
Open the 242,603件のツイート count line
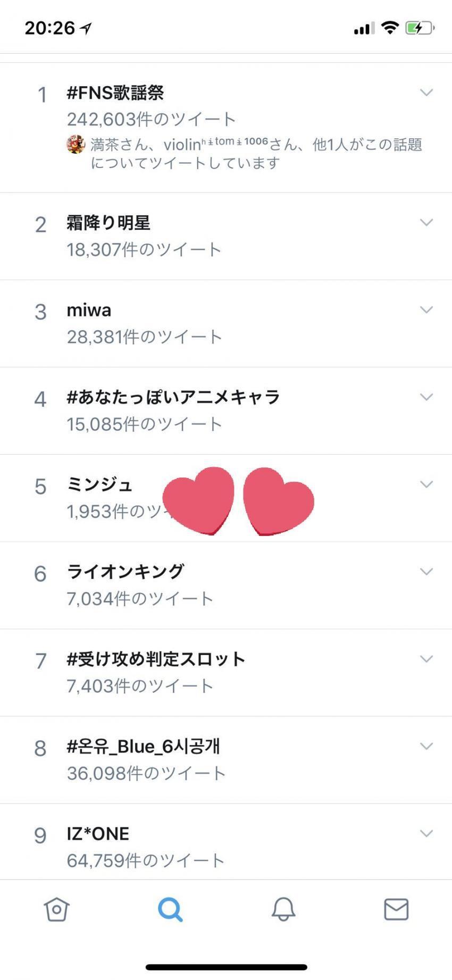pos(151,119)
